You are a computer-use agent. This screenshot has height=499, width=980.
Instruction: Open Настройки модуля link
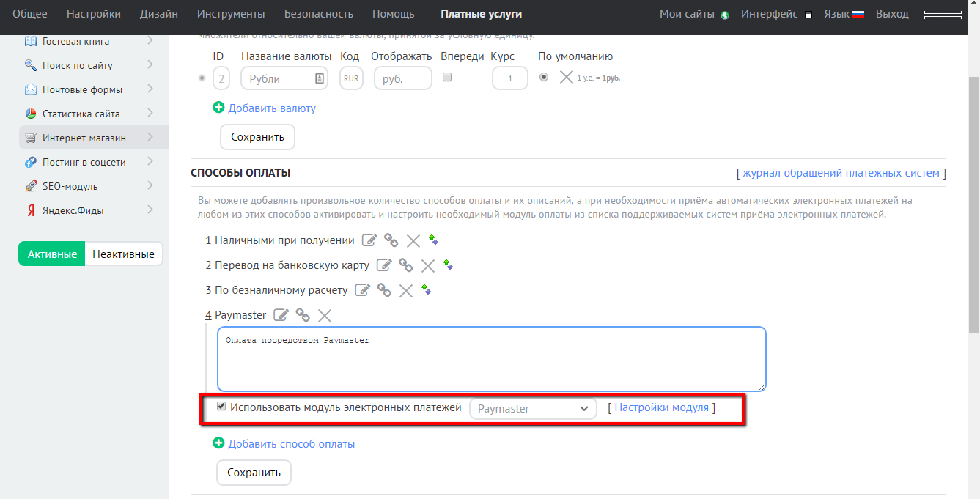click(661, 407)
